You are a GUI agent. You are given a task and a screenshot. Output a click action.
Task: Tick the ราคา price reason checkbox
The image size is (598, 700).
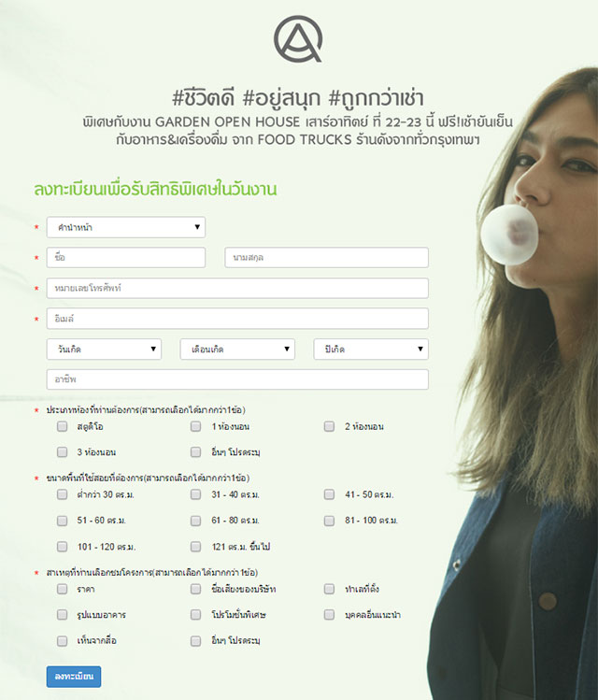coord(62,589)
